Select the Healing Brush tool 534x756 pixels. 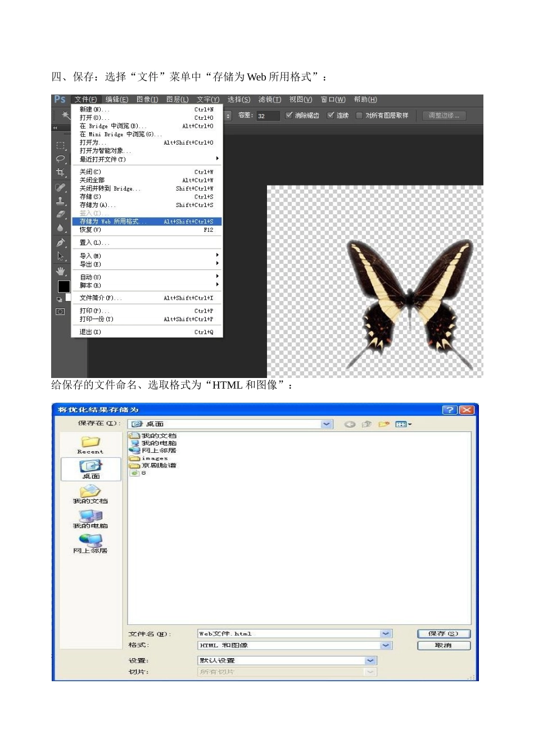[60, 187]
